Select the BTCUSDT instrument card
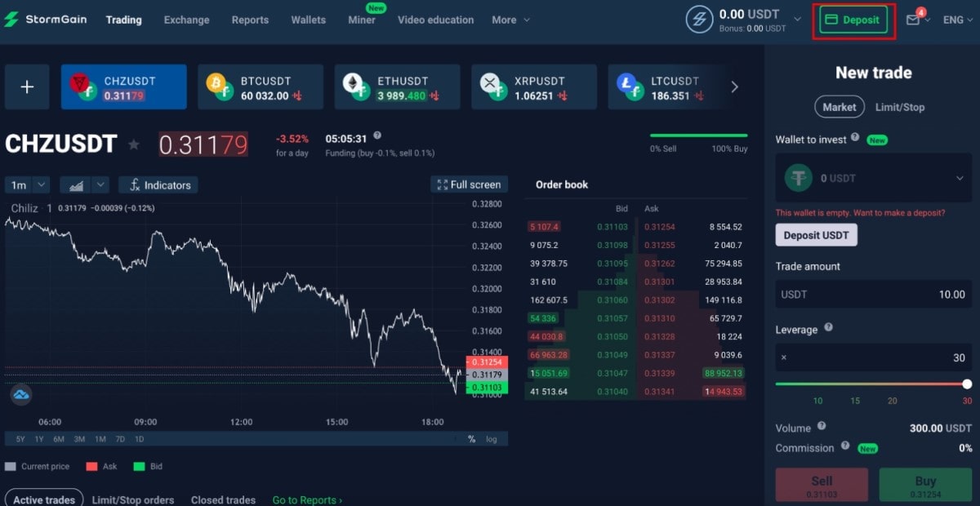This screenshot has height=506, width=980. [x=261, y=87]
